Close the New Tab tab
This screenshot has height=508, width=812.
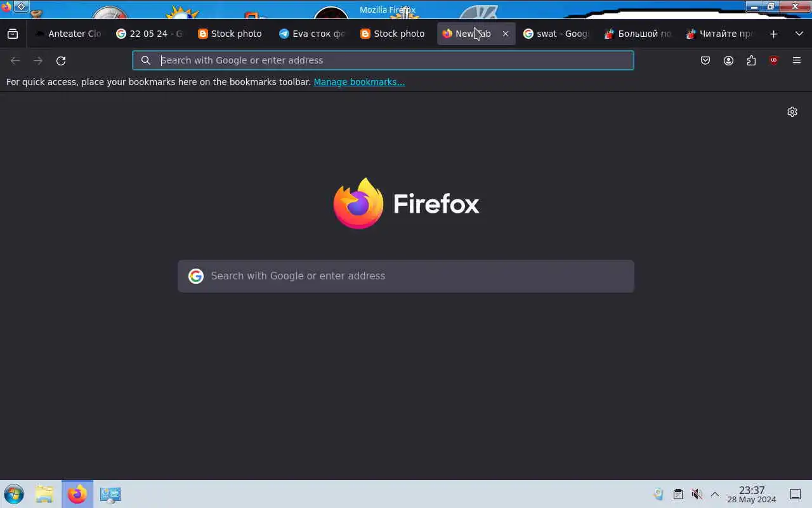pos(506,34)
